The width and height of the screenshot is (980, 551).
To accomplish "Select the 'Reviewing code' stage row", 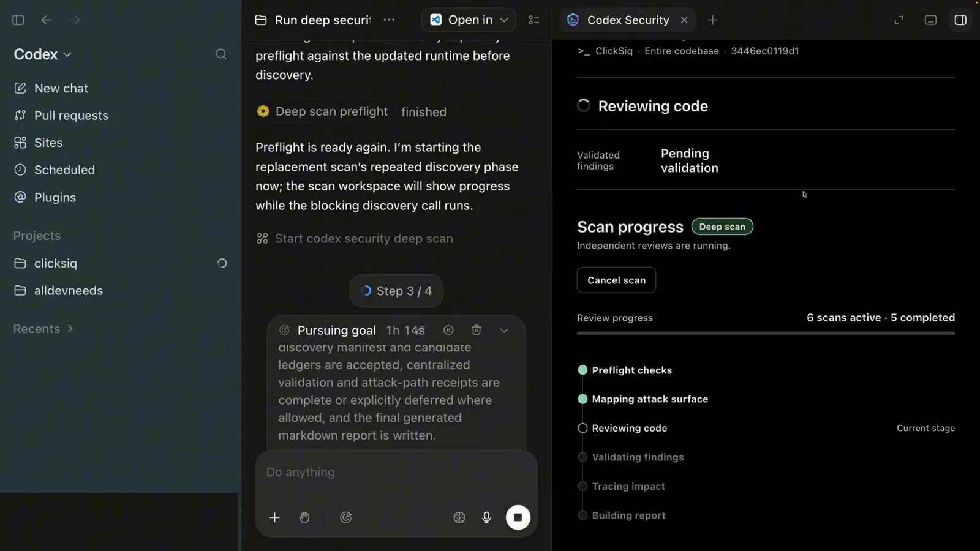I will (766, 429).
